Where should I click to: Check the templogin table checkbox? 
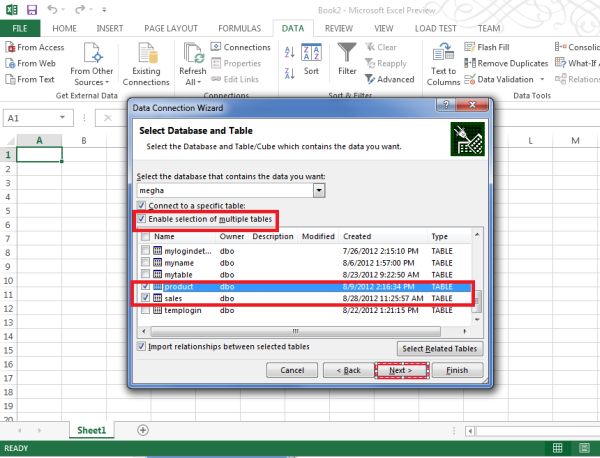pyautogui.click(x=145, y=310)
